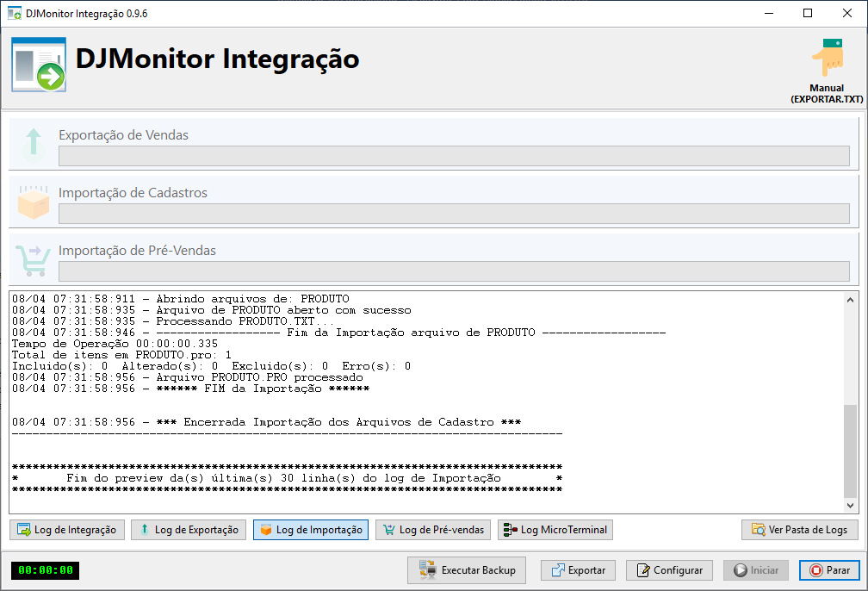The width and height of the screenshot is (868, 591).
Task: Click 'Fim da Importação arquivo de PRODUTO' line
Action: 338,333
